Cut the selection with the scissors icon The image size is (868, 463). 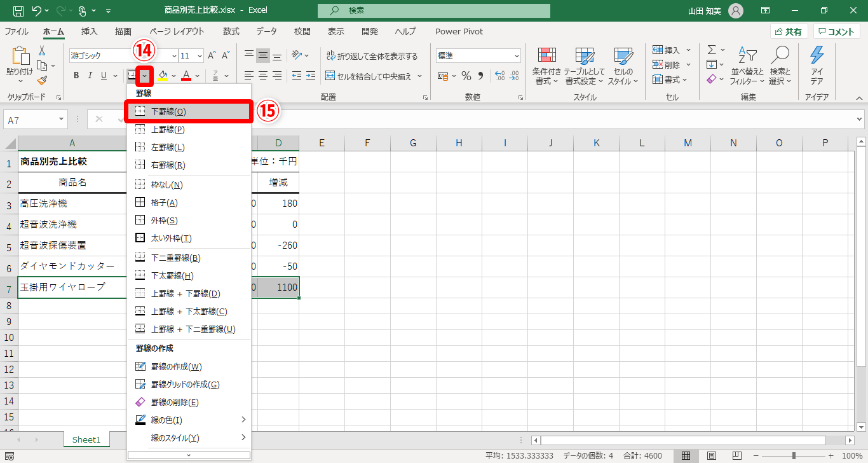coord(42,51)
